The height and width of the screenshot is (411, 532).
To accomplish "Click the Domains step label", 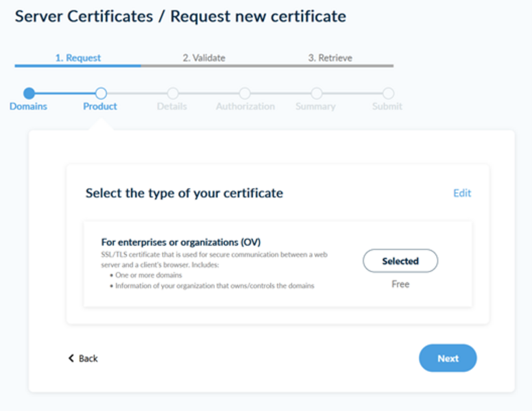I will 29,107.
